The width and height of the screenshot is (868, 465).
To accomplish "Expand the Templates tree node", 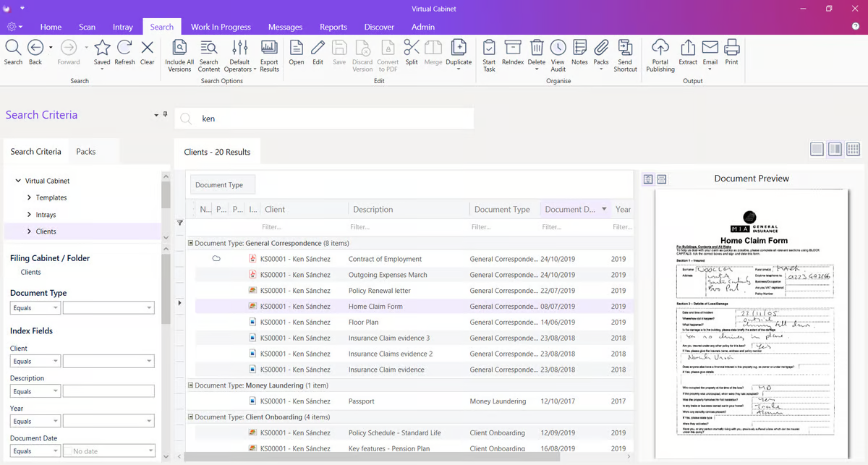I will [x=29, y=197].
